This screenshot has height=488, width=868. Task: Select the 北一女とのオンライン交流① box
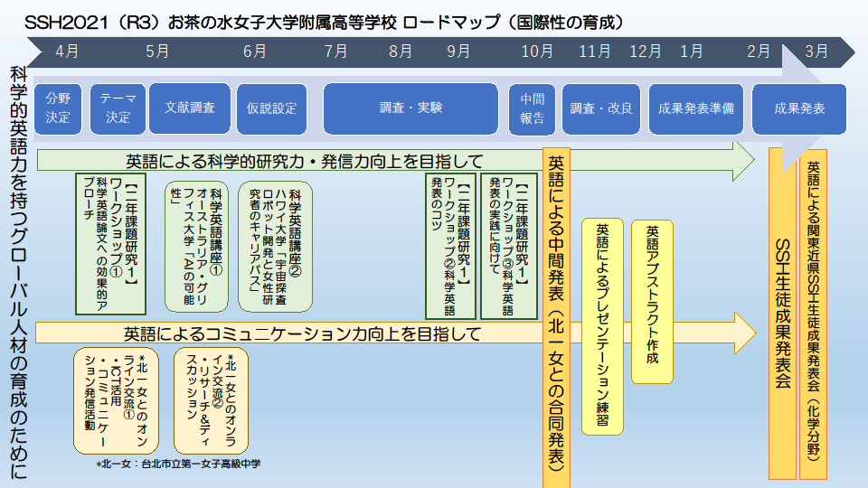(117, 400)
